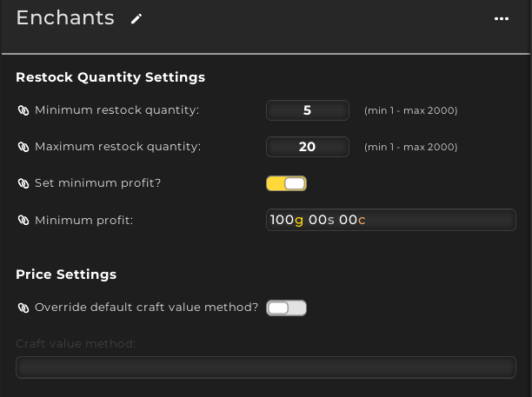Click the Restock Quantity Settings heading
The image size is (532, 397).
click(110, 77)
